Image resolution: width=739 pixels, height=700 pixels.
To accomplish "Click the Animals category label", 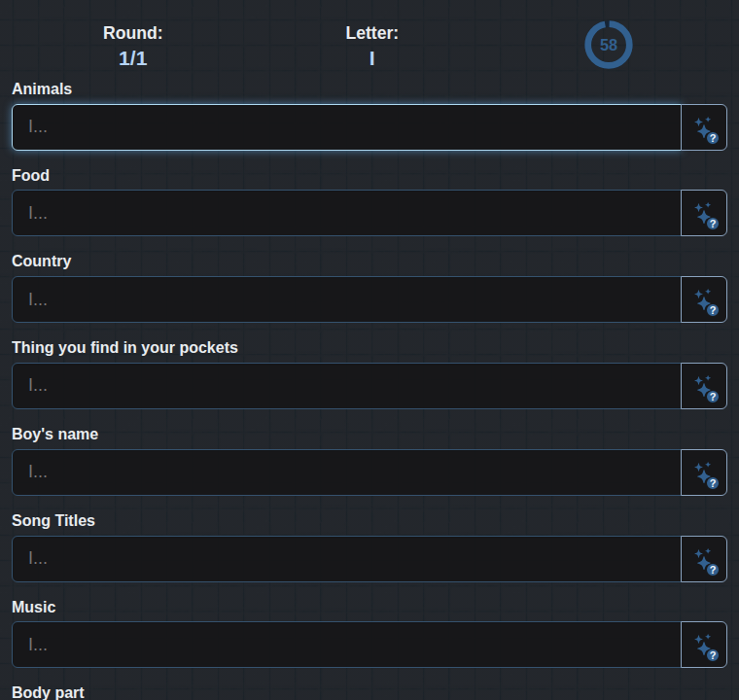I will click(42, 89).
